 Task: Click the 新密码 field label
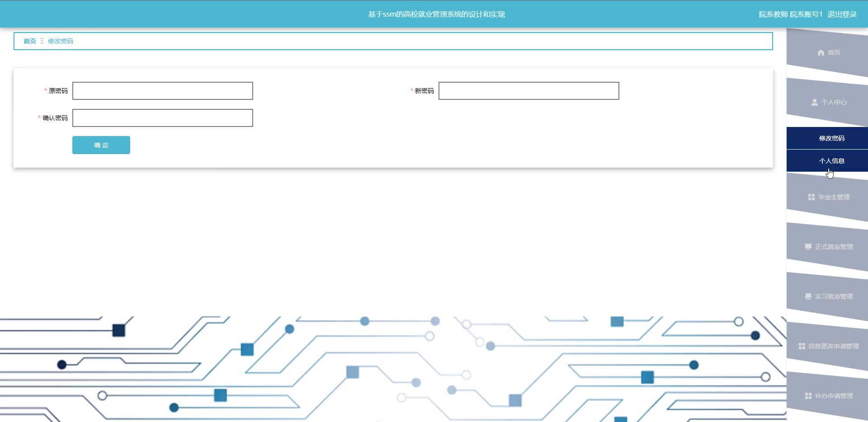425,91
